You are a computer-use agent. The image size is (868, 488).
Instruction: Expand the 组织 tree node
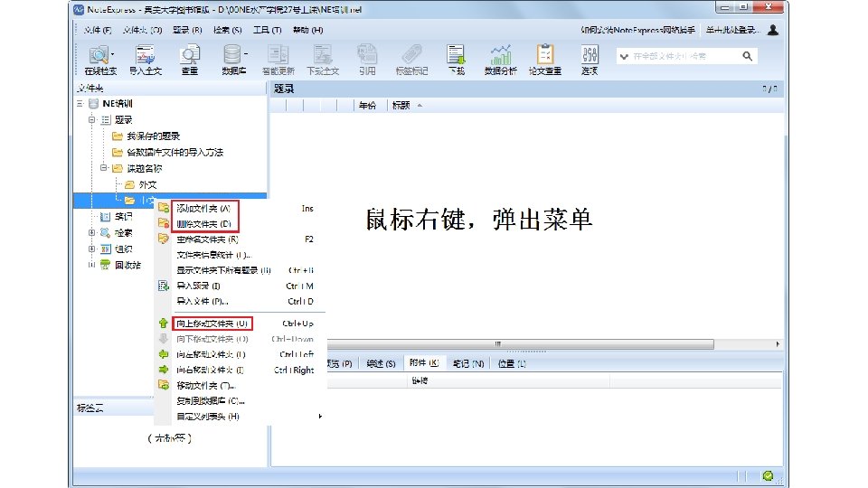[x=92, y=249]
